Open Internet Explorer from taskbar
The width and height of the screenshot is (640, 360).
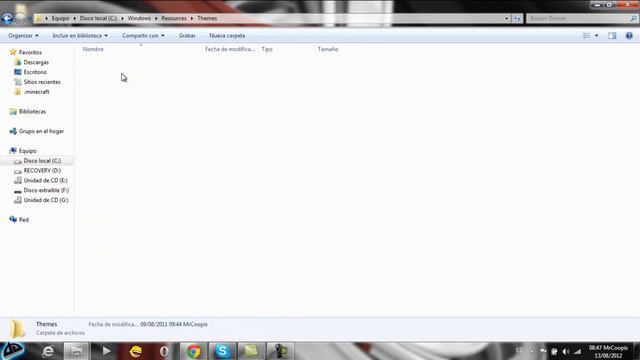48,351
